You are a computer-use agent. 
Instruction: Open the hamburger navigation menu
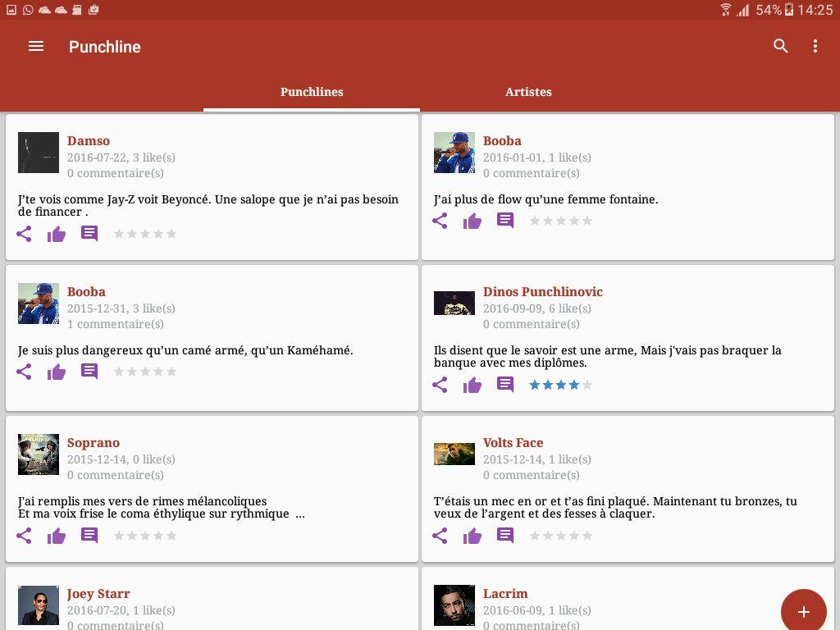(x=36, y=47)
